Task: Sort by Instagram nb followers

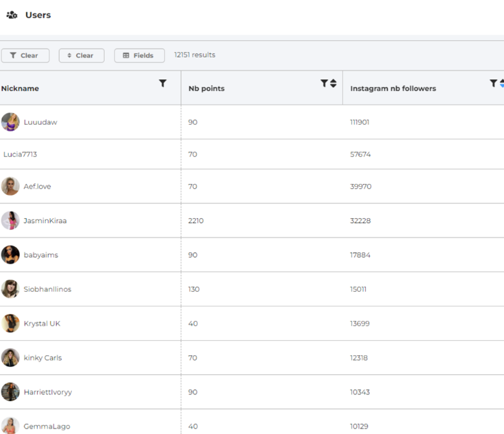Action: (x=501, y=84)
